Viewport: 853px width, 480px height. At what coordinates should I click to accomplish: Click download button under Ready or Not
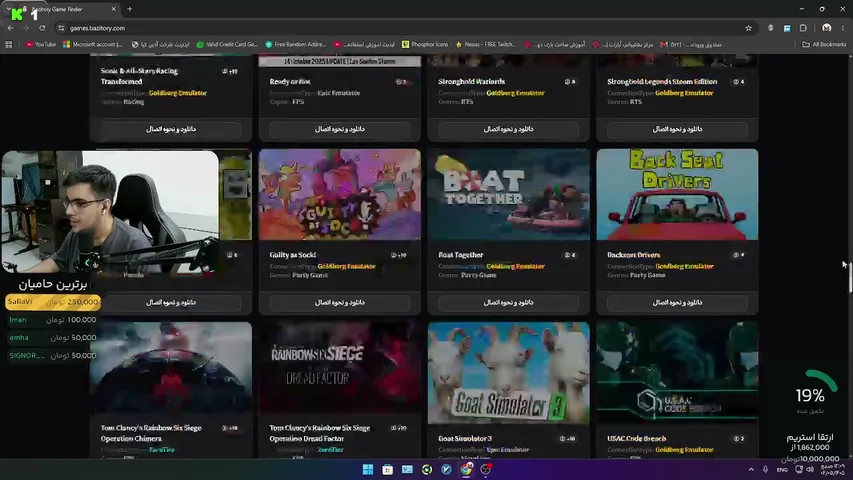339,130
